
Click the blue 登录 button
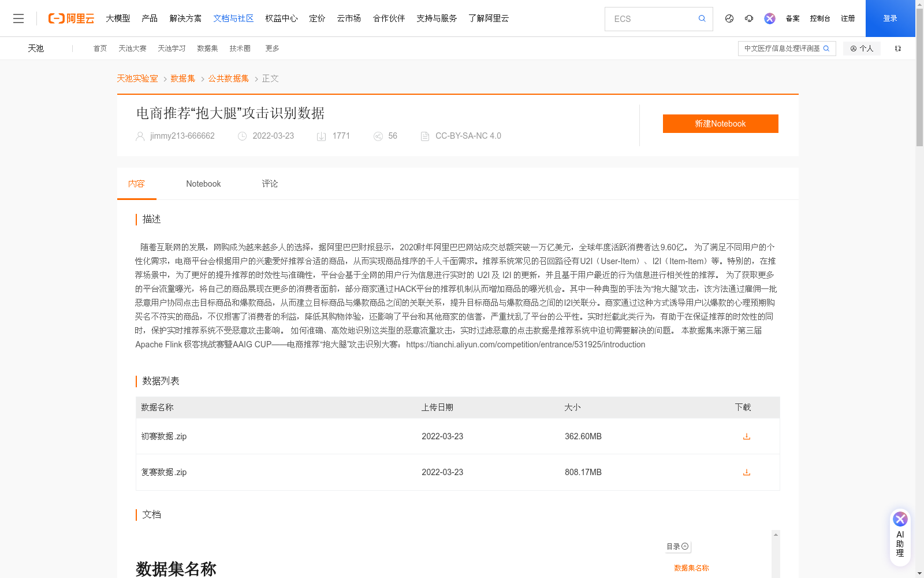point(890,18)
